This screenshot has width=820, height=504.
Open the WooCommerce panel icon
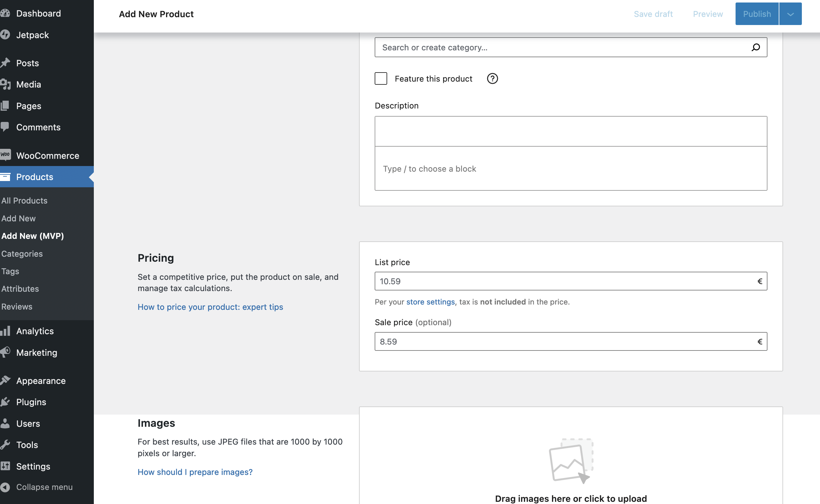pos(6,155)
